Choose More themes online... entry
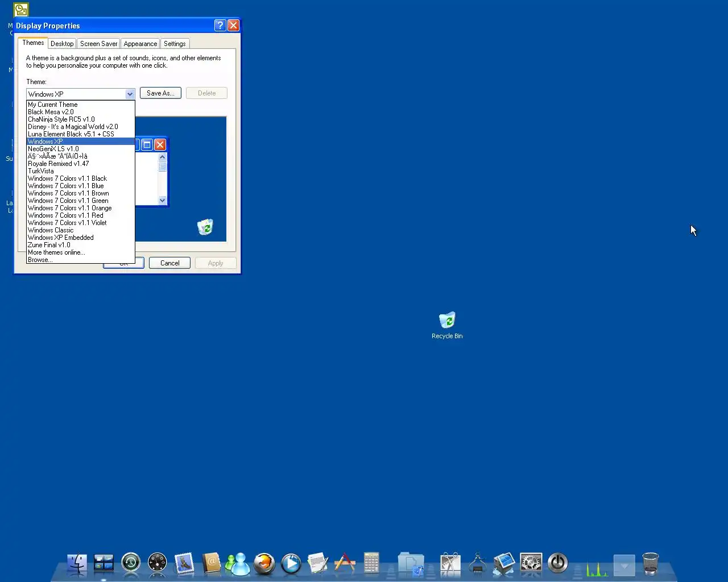Image resolution: width=728 pixels, height=582 pixels. pos(80,252)
